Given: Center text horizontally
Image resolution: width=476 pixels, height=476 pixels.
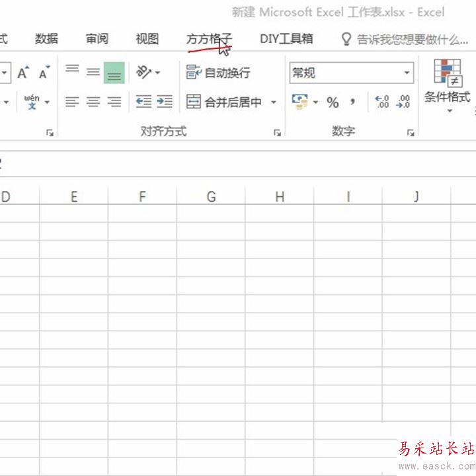Looking at the screenshot, I should 93,102.
